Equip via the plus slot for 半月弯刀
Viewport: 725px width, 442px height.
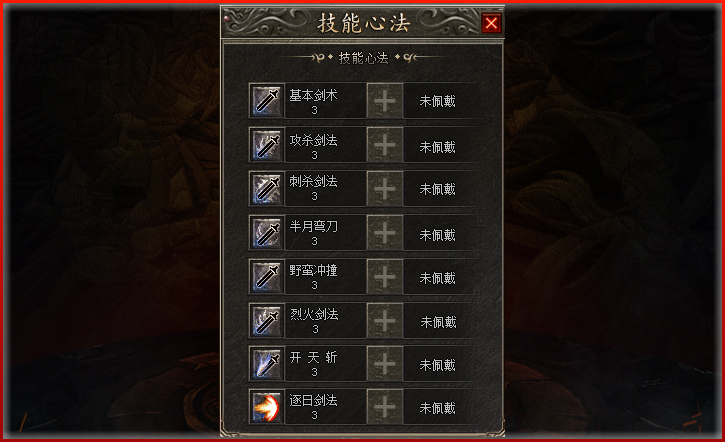(x=385, y=233)
